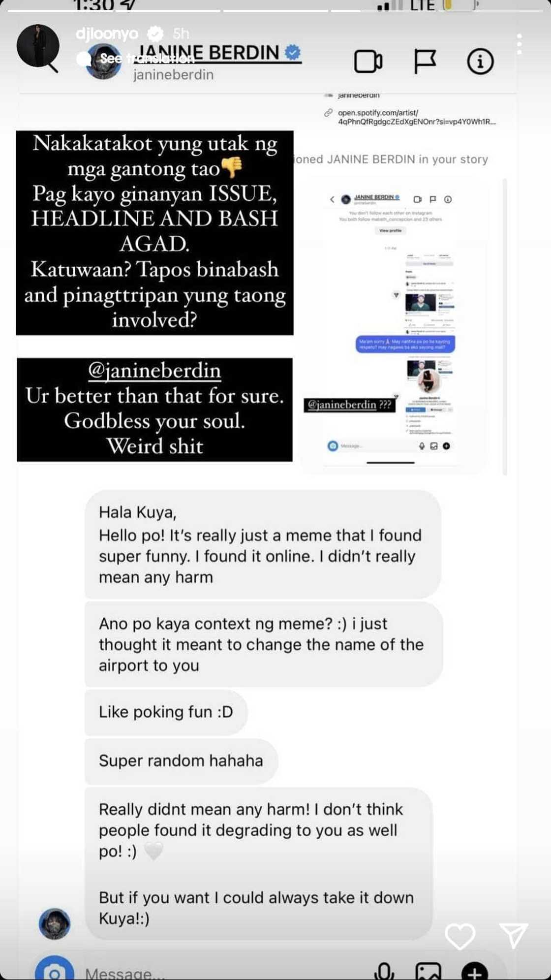Tap See translation

tap(147, 59)
